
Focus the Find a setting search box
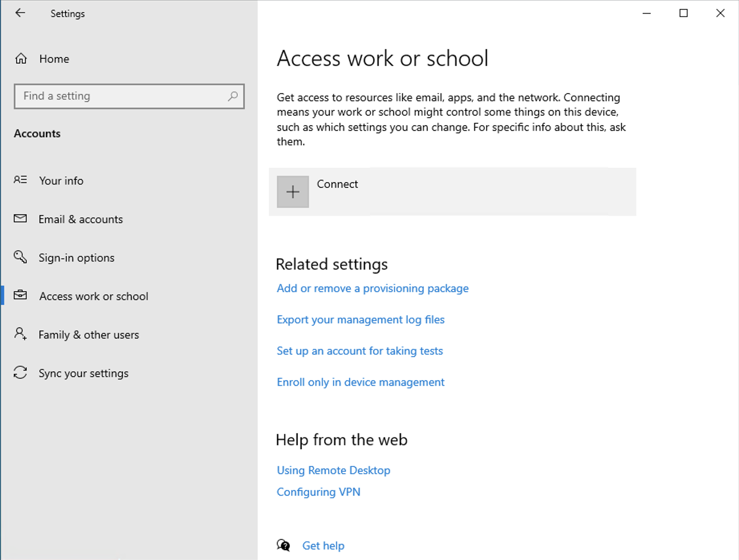click(x=120, y=96)
